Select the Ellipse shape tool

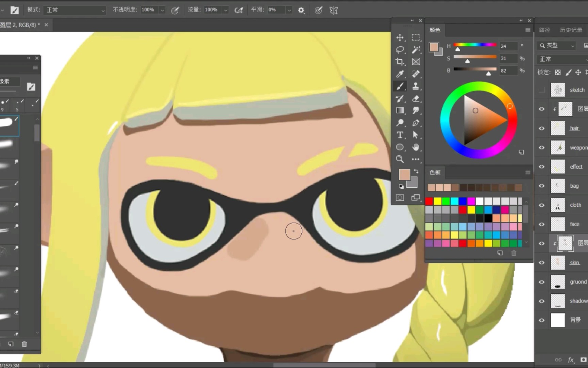click(x=400, y=147)
